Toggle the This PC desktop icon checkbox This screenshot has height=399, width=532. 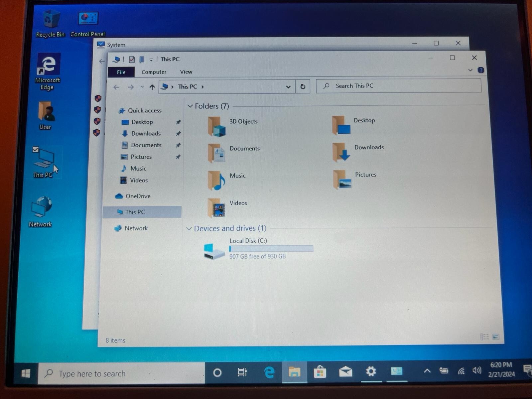pyautogui.click(x=36, y=150)
